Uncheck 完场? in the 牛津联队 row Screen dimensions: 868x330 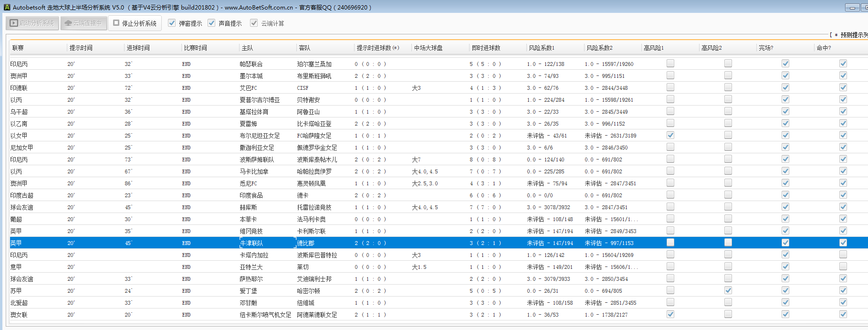point(785,243)
